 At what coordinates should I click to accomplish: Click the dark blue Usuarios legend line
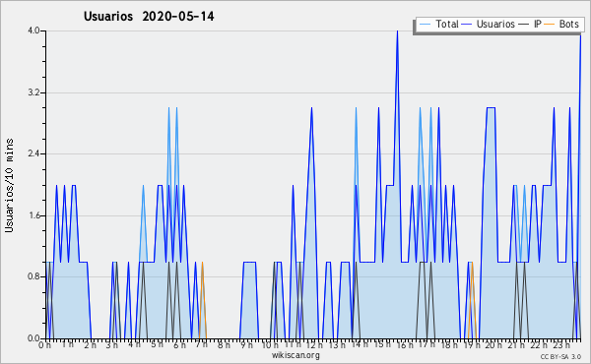pos(467,25)
